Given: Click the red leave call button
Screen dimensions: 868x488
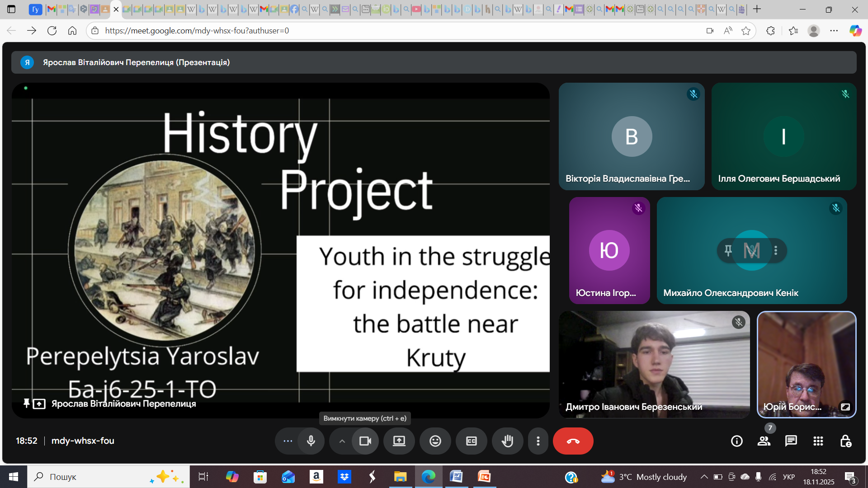Looking at the screenshot, I should tap(573, 441).
